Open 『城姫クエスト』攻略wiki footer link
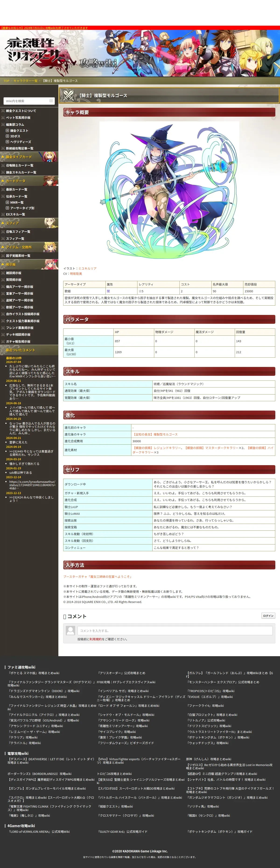280x868 pixels. click(x=115, y=806)
